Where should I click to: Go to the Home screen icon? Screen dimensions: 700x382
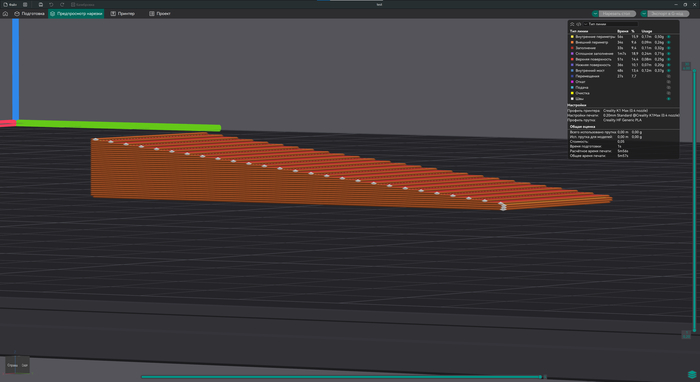[x=5, y=14]
